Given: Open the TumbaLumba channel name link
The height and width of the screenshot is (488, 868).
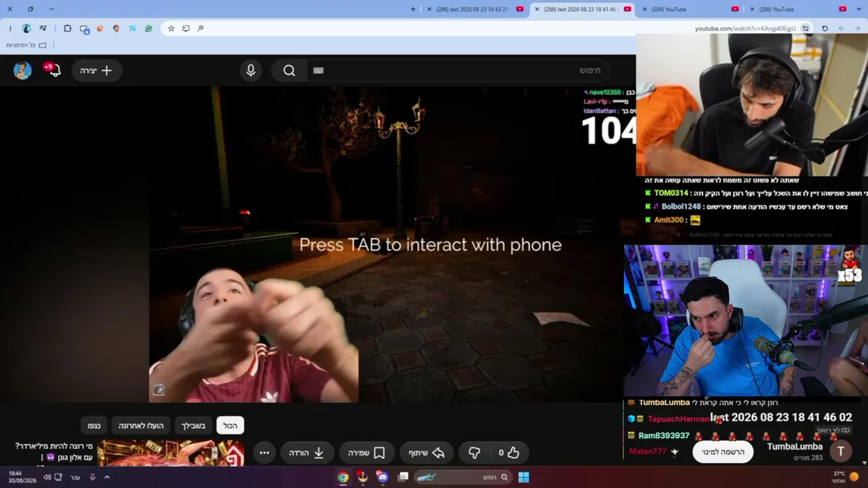Looking at the screenshot, I should (x=795, y=447).
